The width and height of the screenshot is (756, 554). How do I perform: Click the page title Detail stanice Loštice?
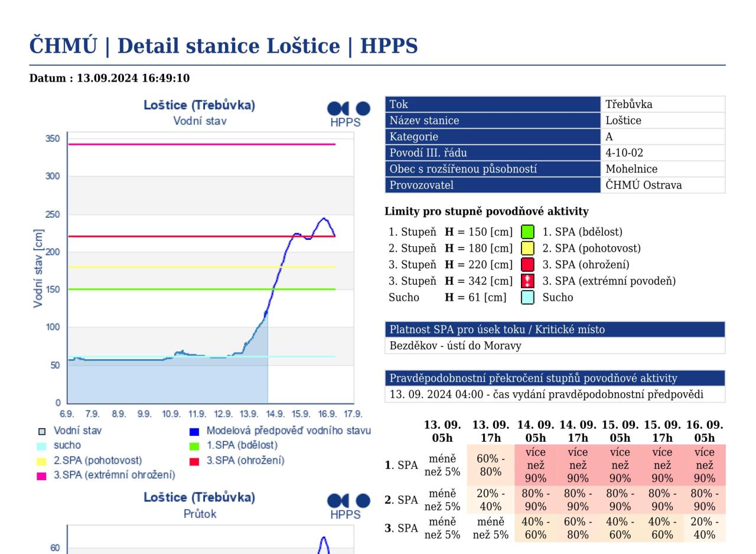point(223,46)
